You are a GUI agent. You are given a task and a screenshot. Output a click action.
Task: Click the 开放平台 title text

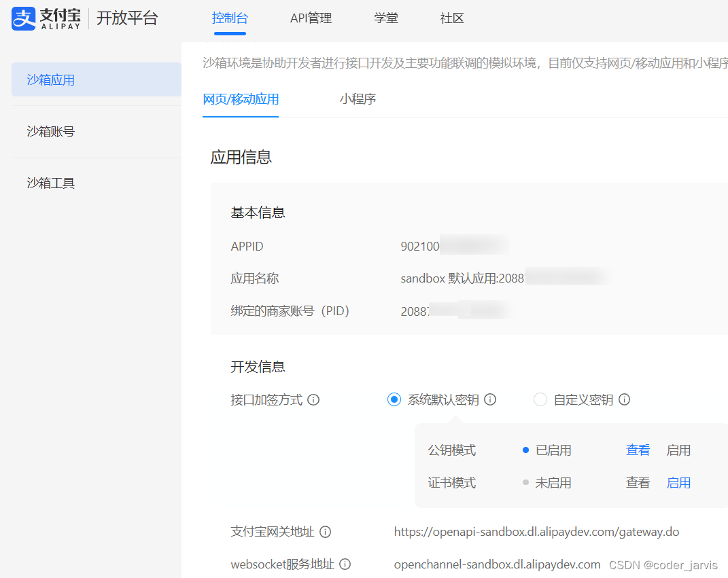127,18
